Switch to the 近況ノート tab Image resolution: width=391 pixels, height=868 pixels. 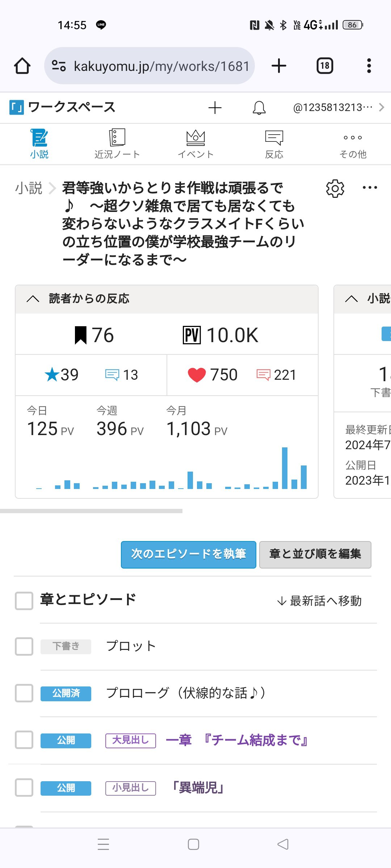117,144
